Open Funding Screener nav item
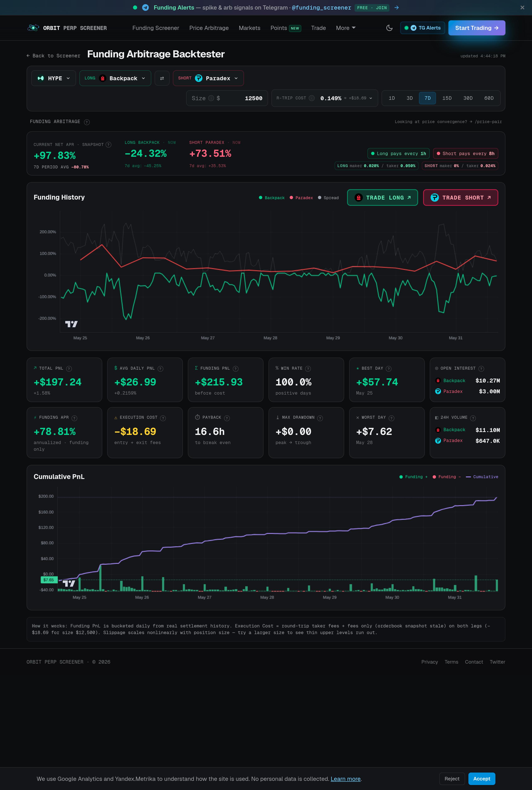The width and height of the screenshot is (532, 790). tap(156, 28)
